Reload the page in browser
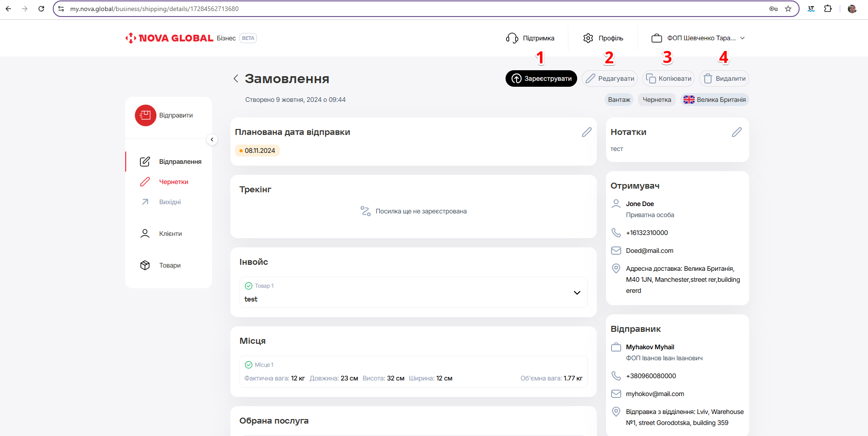Viewport: 868px width, 436px height. click(x=41, y=9)
